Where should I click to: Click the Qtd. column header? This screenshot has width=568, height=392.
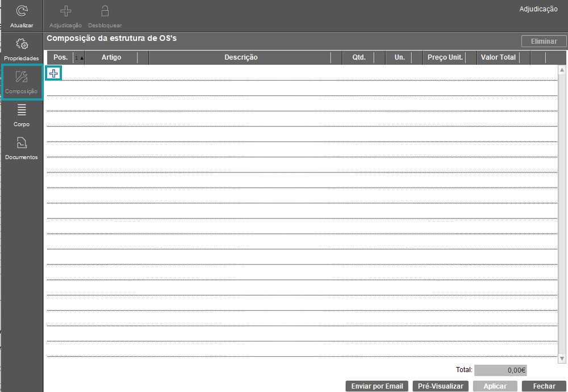[x=359, y=57]
